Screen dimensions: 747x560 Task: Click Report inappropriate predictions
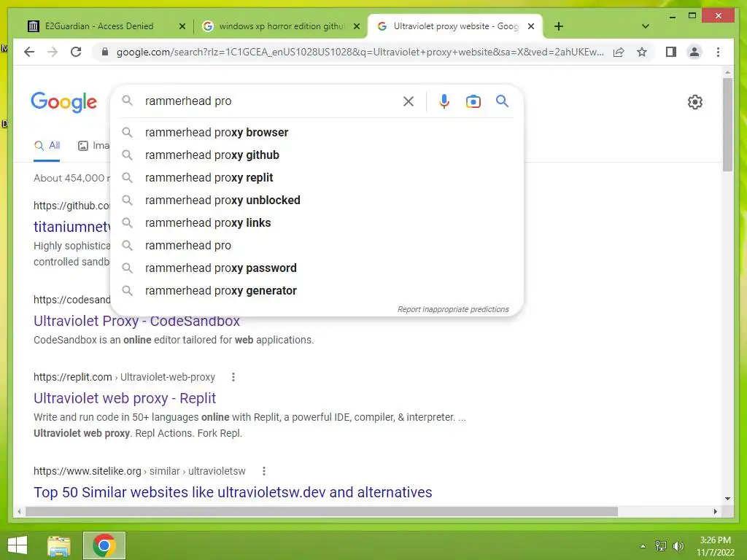tap(453, 309)
